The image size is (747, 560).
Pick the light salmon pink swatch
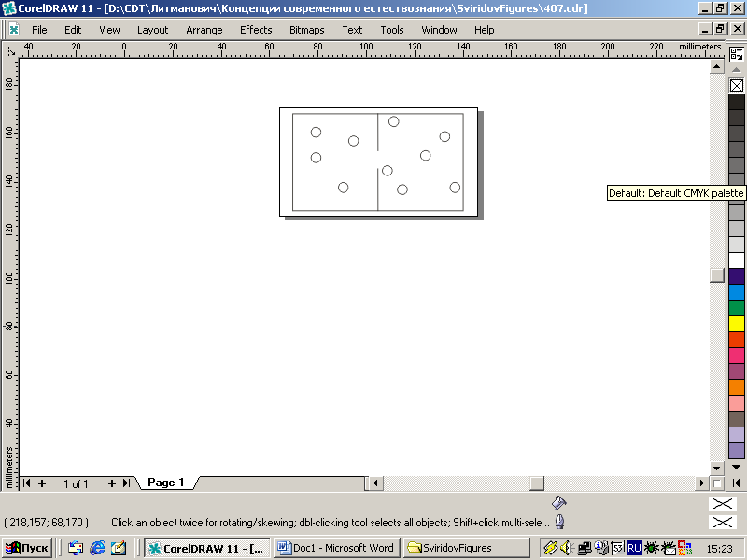(737, 402)
